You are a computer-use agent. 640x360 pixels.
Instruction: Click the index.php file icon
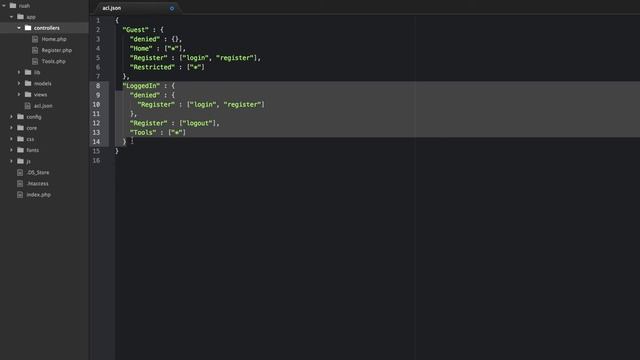[x=20, y=195]
